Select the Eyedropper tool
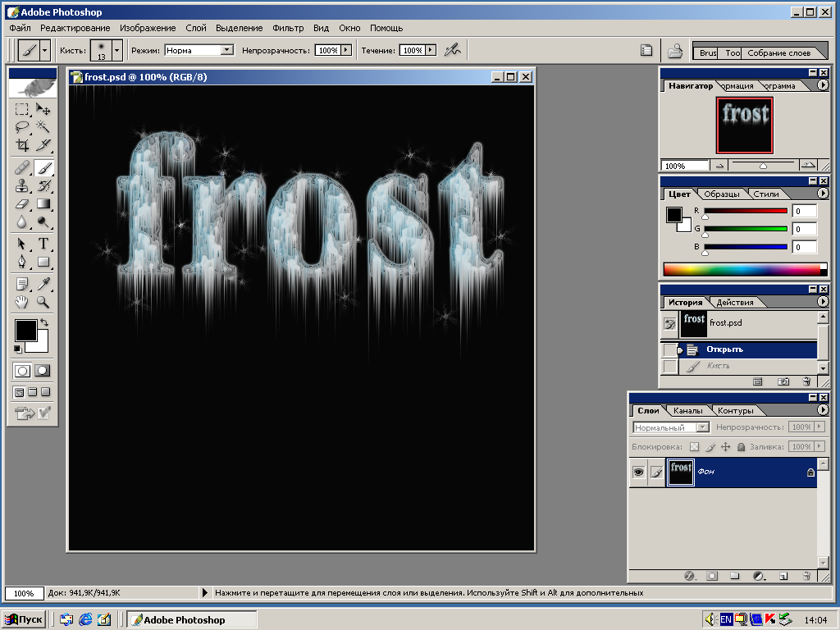This screenshot has height=630, width=840. [43, 284]
